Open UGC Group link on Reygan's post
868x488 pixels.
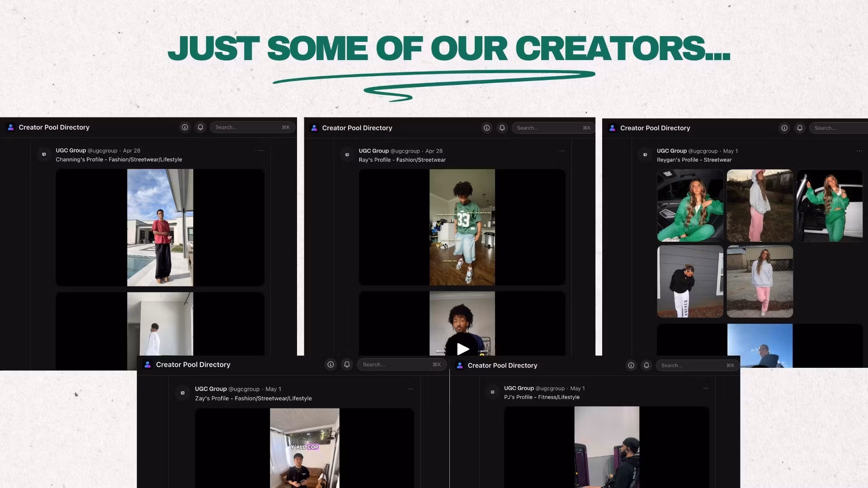coord(671,151)
